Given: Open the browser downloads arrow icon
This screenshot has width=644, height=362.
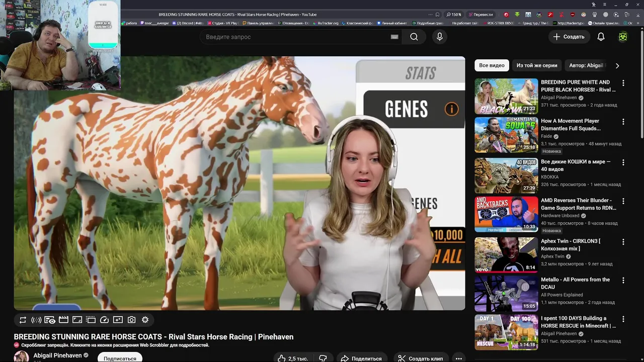Looking at the screenshot, I should point(638,15).
